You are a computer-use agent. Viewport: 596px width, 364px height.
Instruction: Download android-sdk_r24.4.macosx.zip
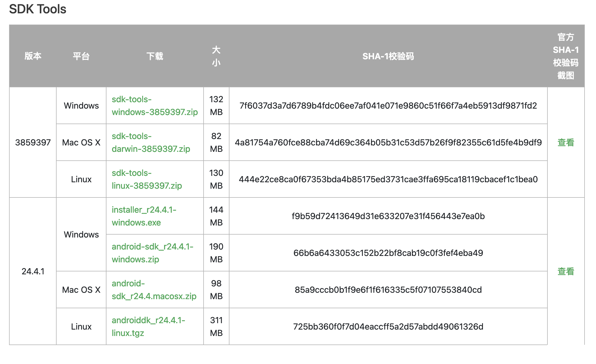pyautogui.click(x=154, y=290)
